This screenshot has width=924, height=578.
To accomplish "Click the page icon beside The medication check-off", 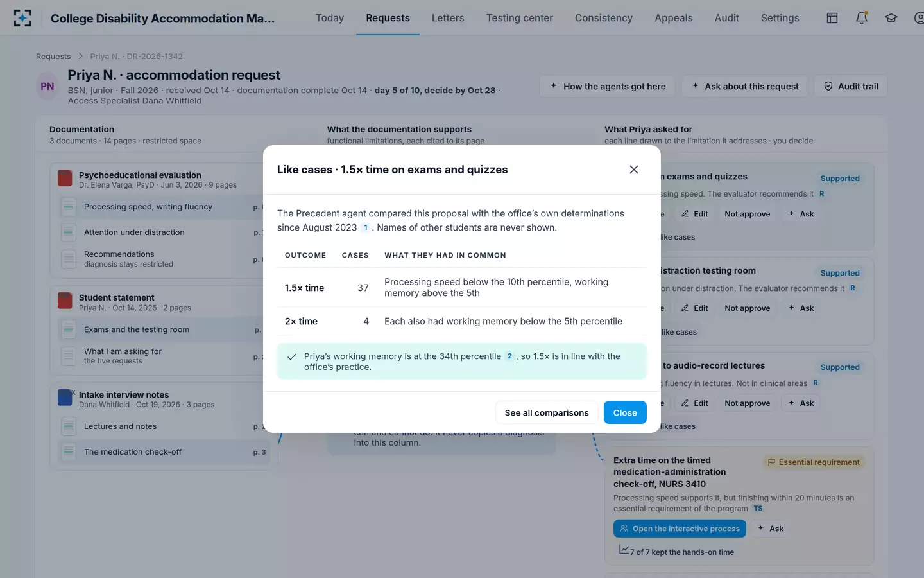I will pos(68,452).
